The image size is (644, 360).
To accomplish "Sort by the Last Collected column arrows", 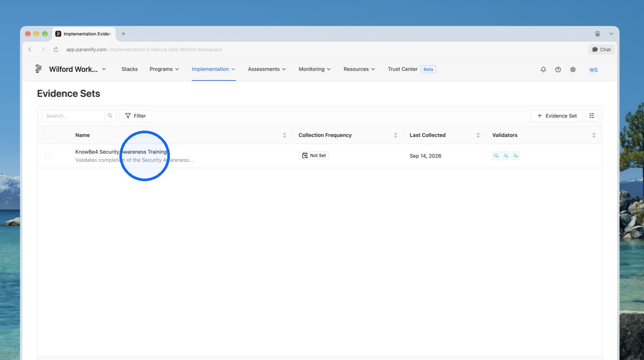I will click(x=478, y=135).
